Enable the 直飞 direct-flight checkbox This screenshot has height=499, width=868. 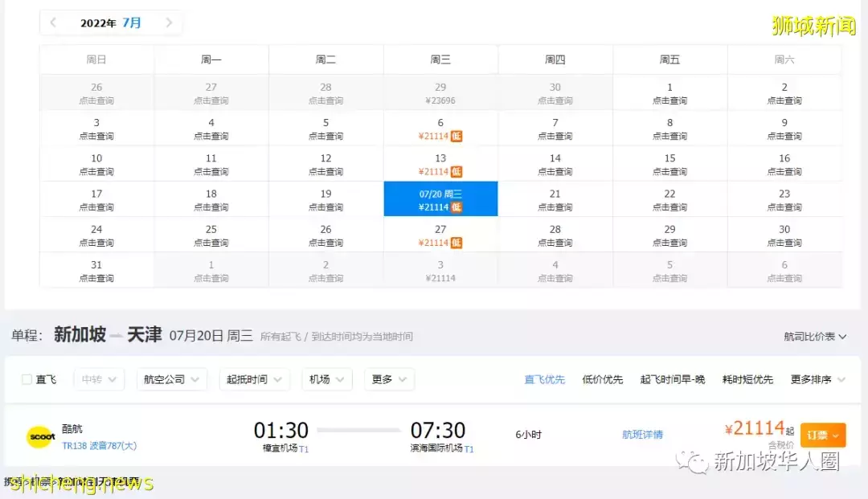click(28, 379)
